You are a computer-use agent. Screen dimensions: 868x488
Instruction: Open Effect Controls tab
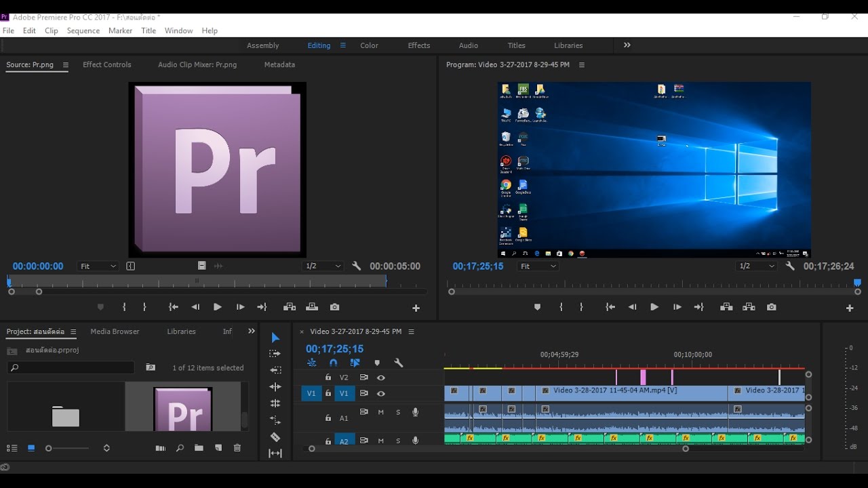tap(107, 65)
